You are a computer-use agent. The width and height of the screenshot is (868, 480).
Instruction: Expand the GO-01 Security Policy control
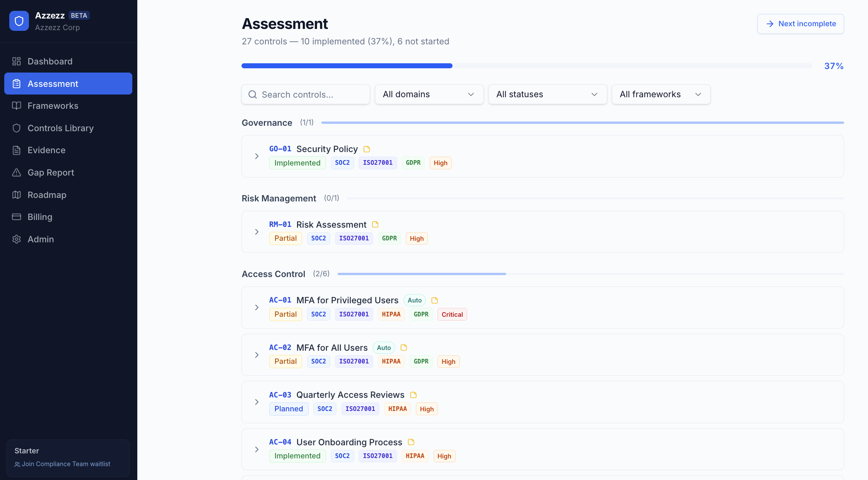click(x=257, y=156)
